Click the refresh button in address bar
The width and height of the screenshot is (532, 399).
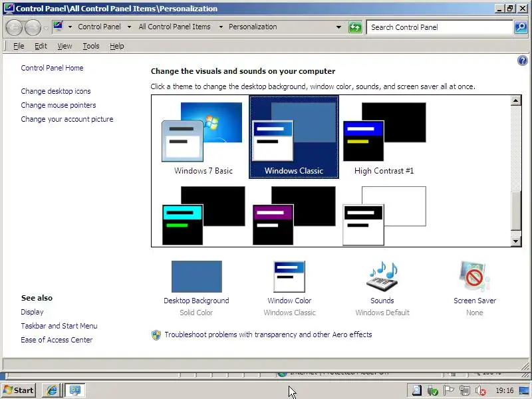[x=355, y=27]
